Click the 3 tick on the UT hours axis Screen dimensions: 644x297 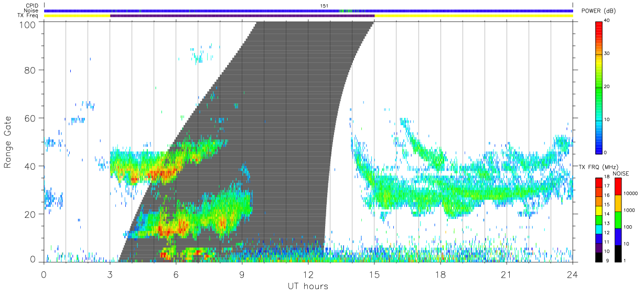110,274
